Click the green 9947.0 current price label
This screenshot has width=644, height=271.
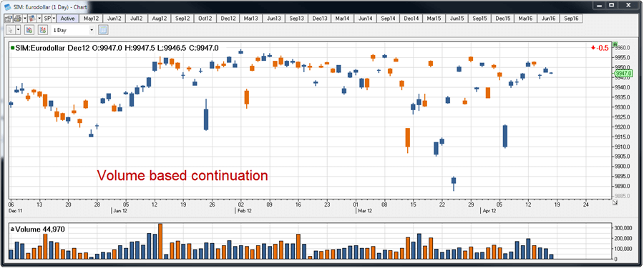[x=624, y=74]
